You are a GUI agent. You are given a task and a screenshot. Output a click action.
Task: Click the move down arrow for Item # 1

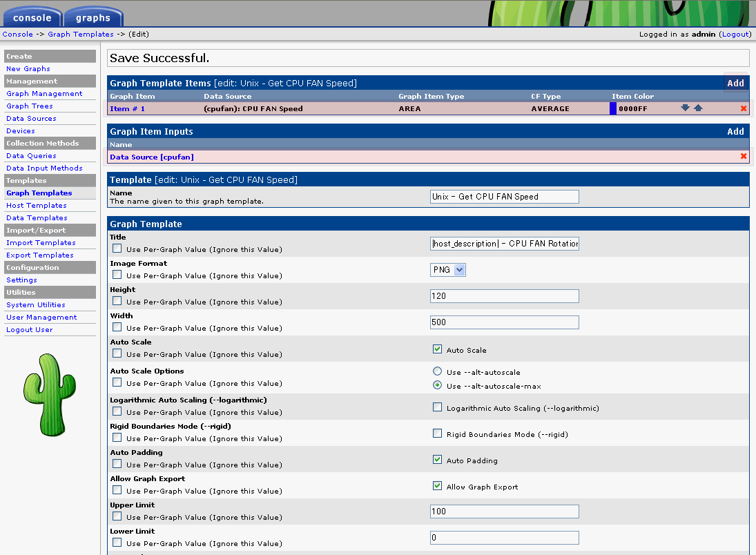coord(685,108)
